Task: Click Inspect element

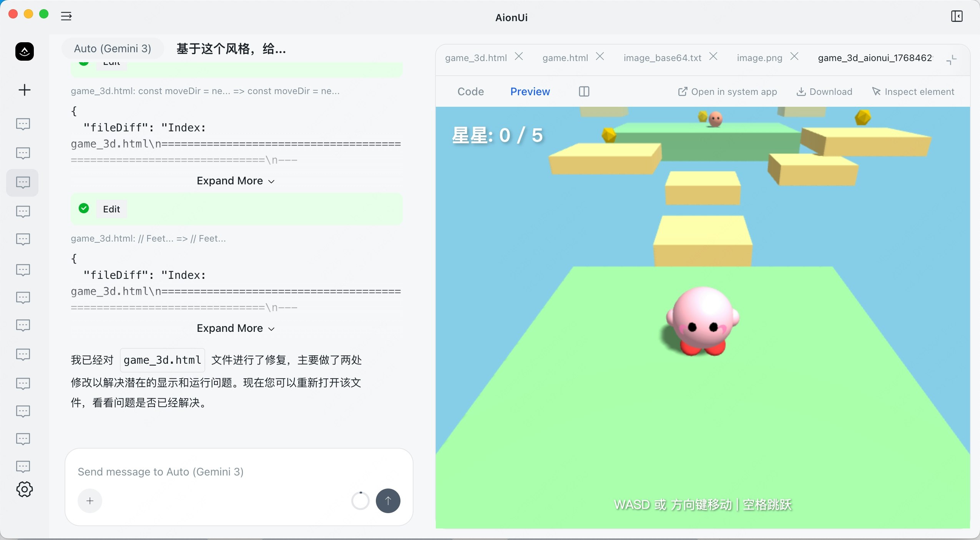Action: click(913, 91)
